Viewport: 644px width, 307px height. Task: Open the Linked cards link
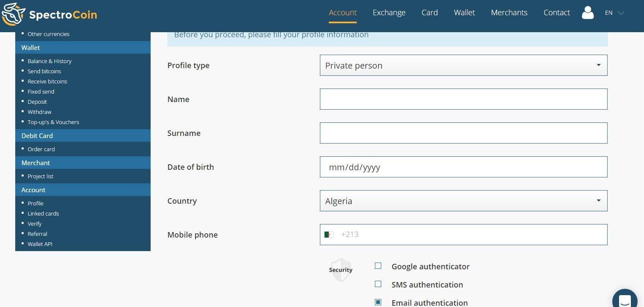point(43,213)
